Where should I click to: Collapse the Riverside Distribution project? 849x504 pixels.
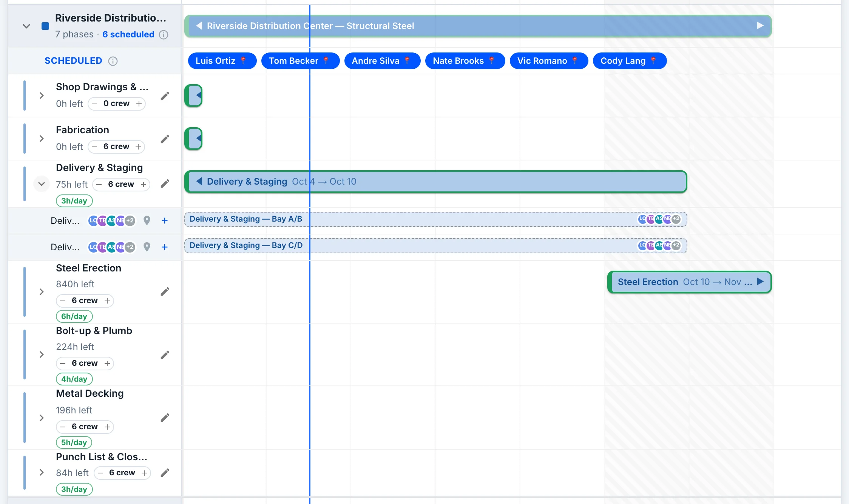[26, 26]
